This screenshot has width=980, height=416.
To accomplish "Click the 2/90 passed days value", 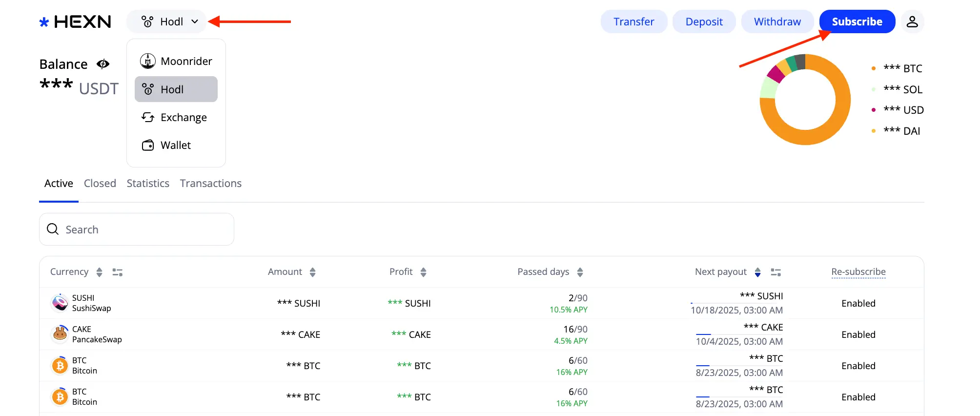I will (x=578, y=298).
